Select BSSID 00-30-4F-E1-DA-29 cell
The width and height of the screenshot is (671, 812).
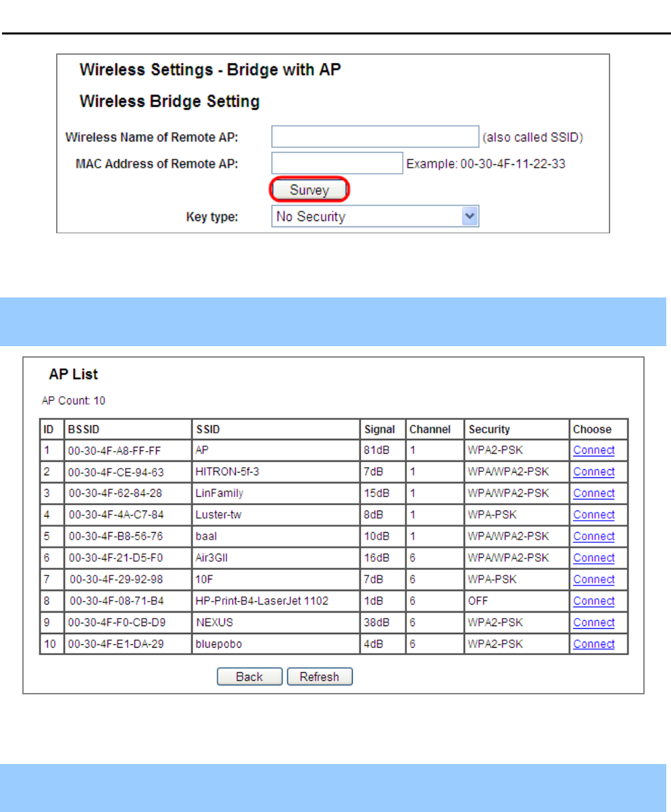(x=128, y=644)
